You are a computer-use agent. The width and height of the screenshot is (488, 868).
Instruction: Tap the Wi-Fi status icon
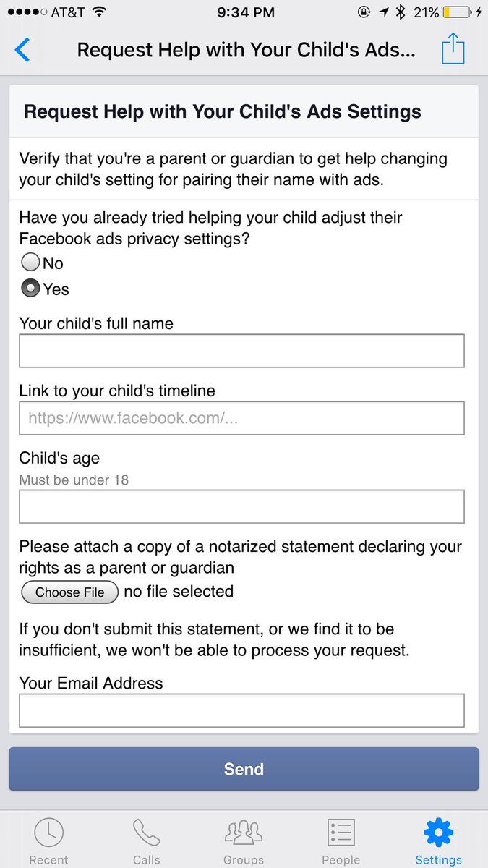tap(99, 12)
